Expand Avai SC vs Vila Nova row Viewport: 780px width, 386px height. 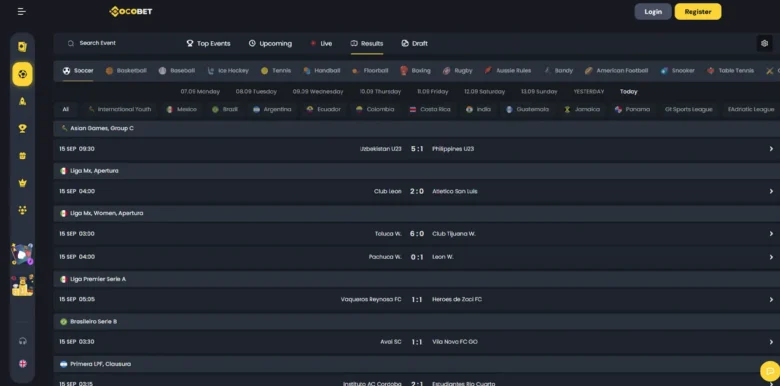[x=416, y=342]
